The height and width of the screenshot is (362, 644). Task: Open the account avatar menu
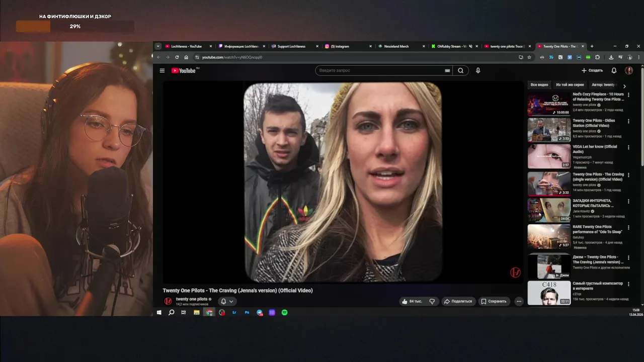click(629, 70)
